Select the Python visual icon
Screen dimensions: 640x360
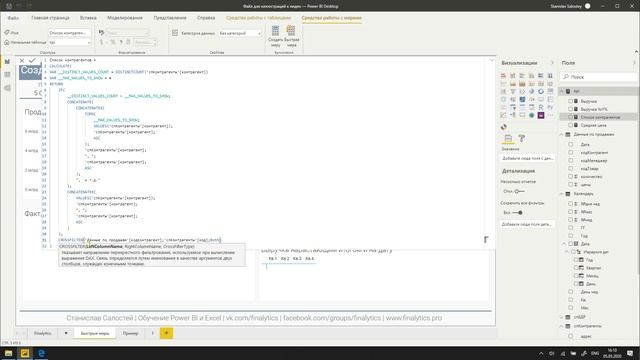click(x=550, y=107)
